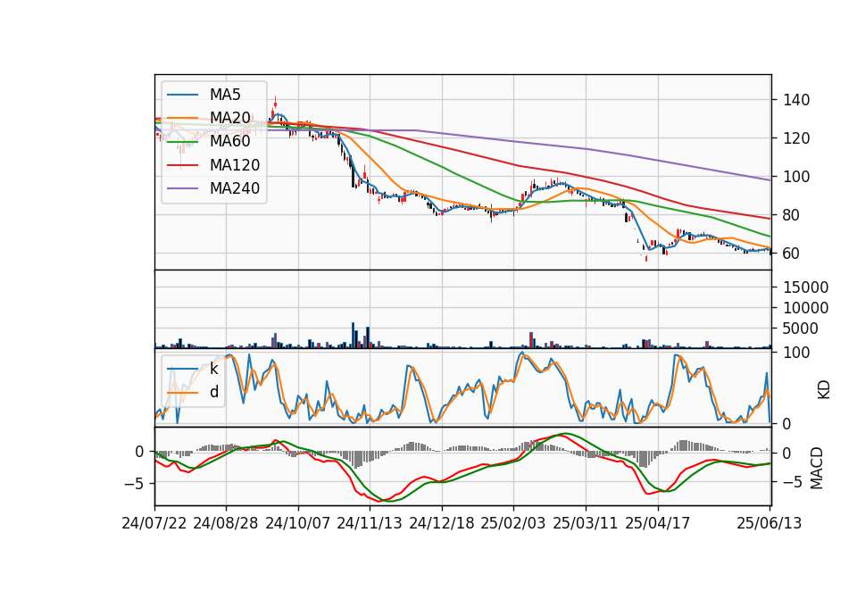The height and width of the screenshot is (616, 857).
Task: Click the blue MA5 legend line sample
Action: tap(183, 96)
